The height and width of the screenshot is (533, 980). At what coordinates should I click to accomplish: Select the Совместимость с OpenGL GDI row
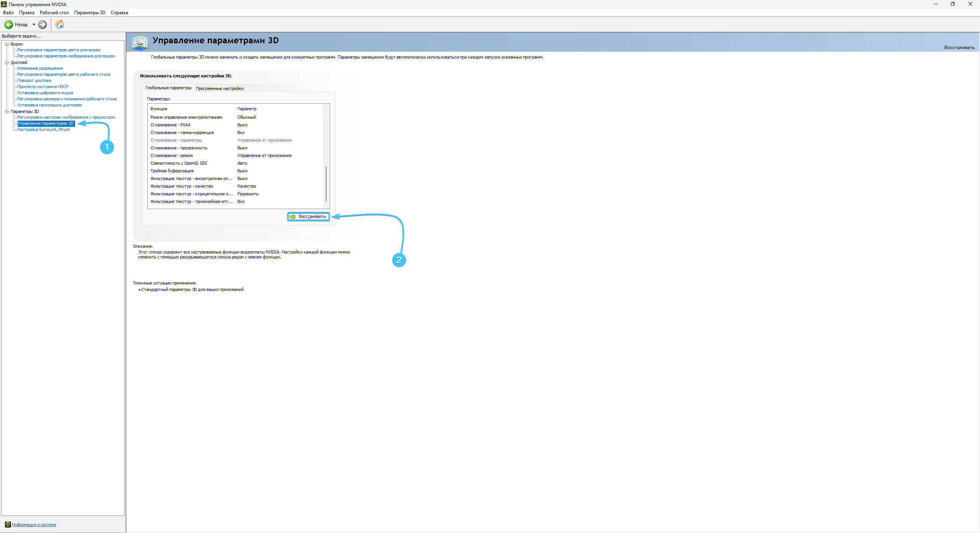tap(235, 163)
